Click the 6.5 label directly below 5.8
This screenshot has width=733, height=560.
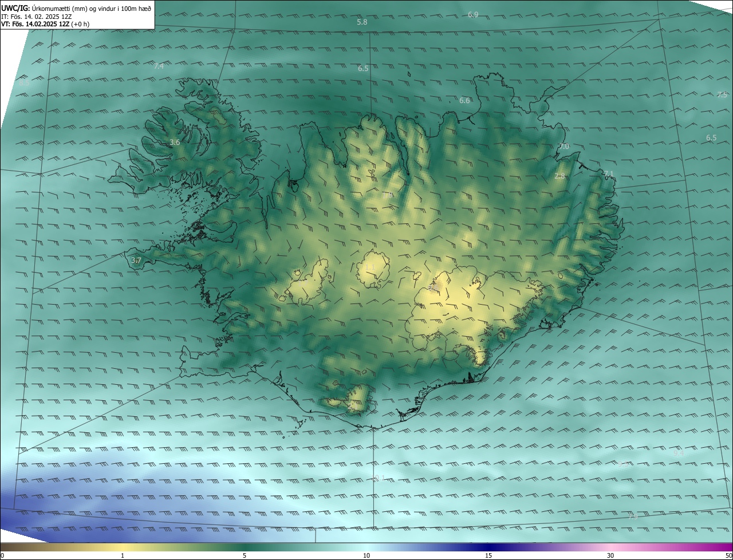tap(363, 68)
